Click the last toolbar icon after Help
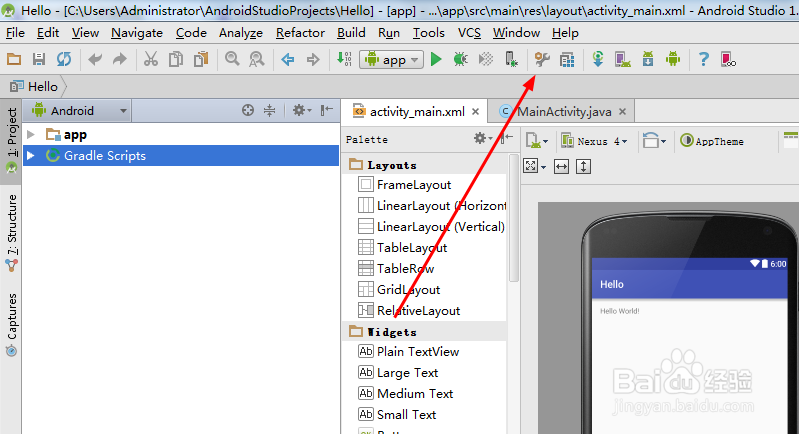 729,60
